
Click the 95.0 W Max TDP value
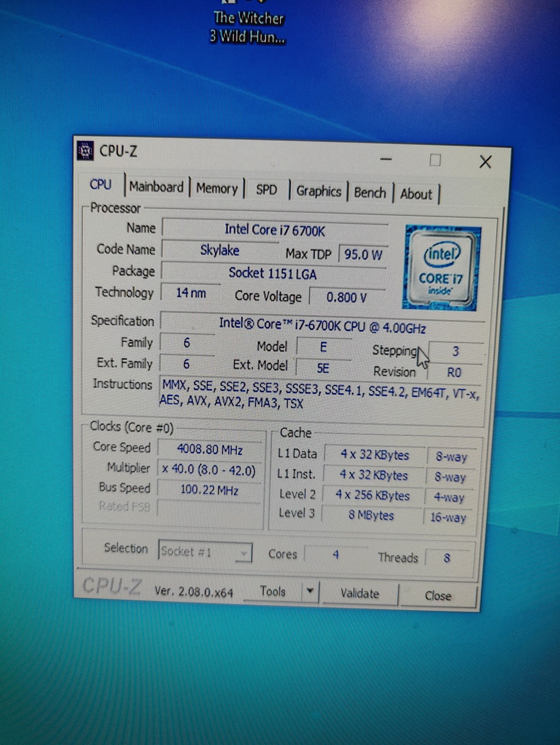pyautogui.click(x=363, y=255)
